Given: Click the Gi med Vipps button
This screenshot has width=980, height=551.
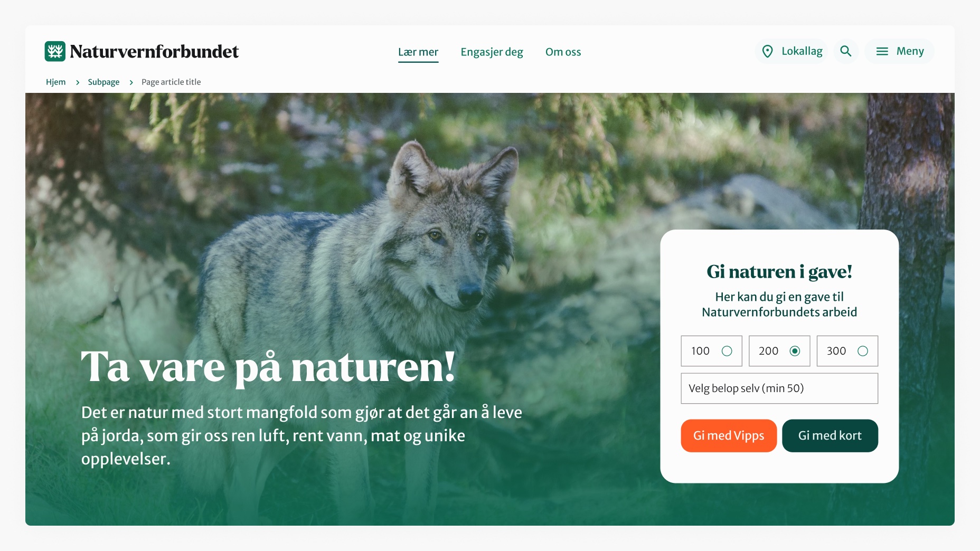Looking at the screenshot, I should click(729, 436).
